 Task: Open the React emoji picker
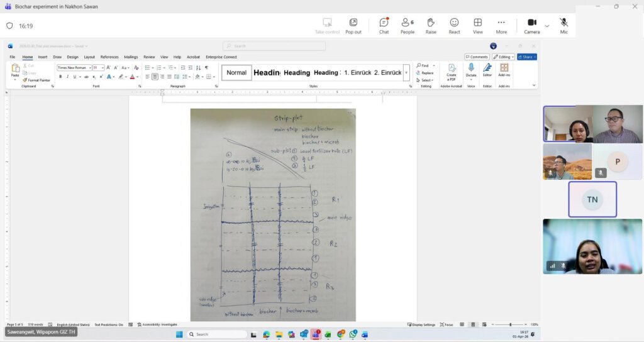click(x=454, y=25)
